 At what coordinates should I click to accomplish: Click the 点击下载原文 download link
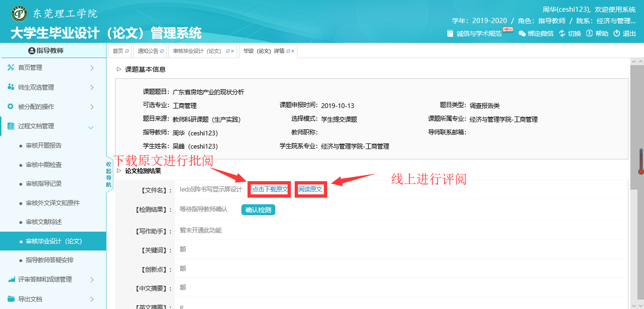pos(269,189)
